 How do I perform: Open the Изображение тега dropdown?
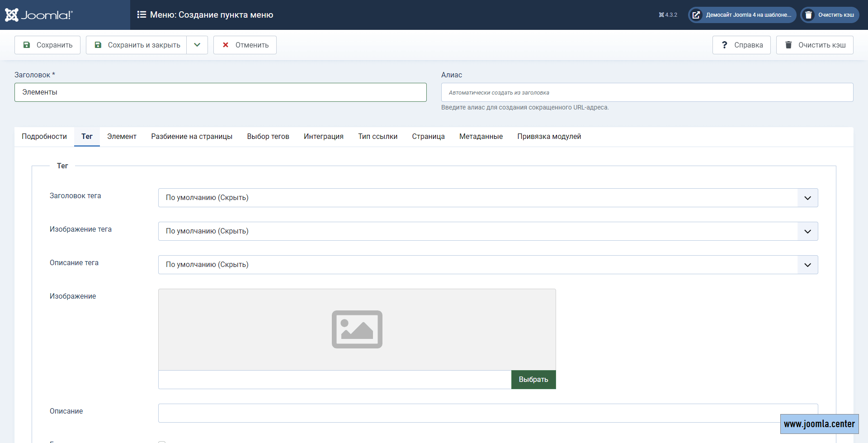[487, 231]
